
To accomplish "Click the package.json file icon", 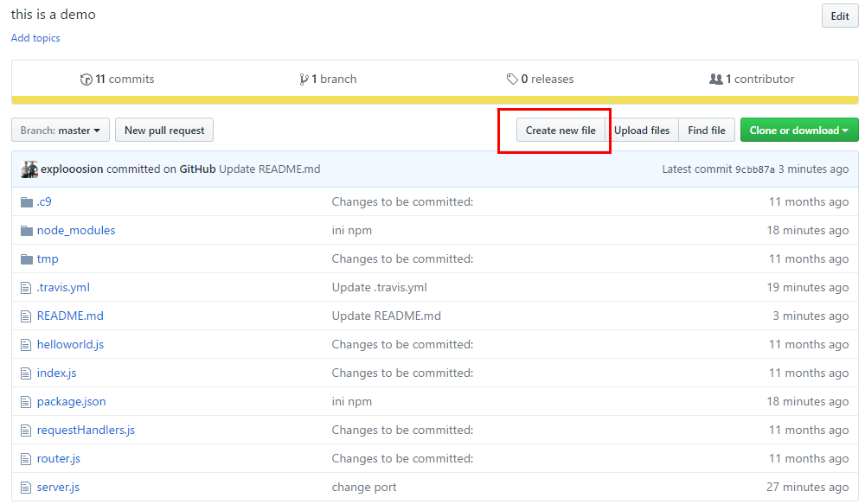I will 25,402.
